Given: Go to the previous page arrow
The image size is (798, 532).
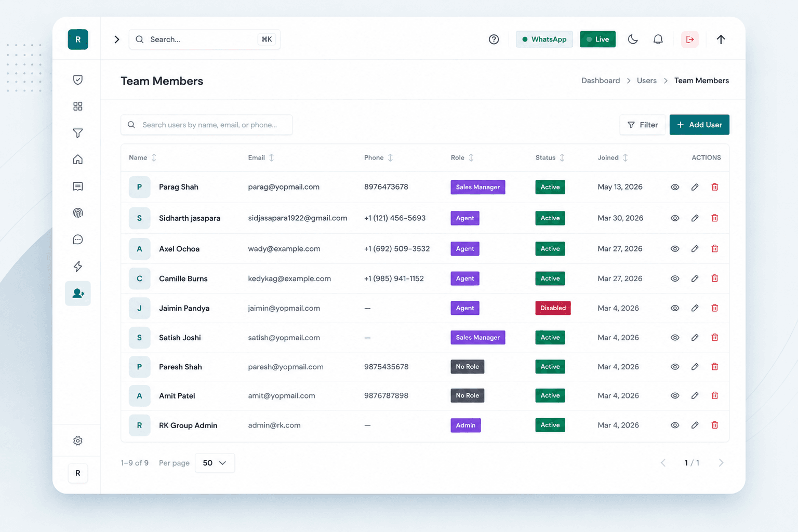Looking at the screenshot, I should click(663, 463).
